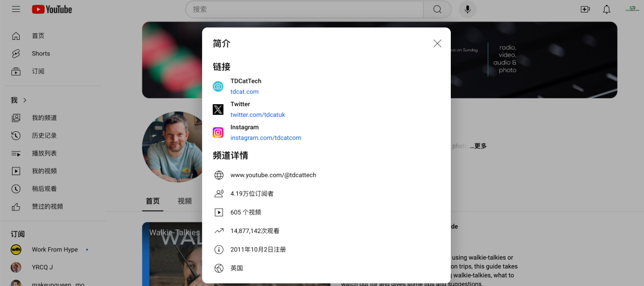Click the earth icon beside 英国
This screenshot has height=286, width=644.
(x=219, y=268)
